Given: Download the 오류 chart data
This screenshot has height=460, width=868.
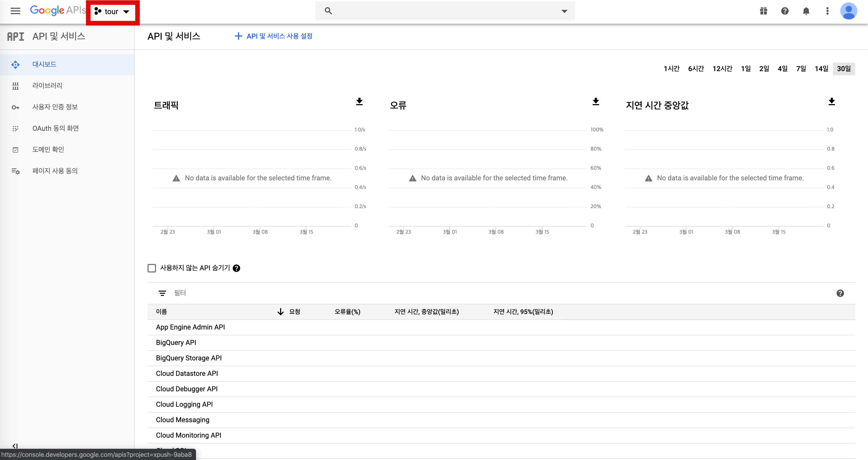Looking at the screenshot, I should point(596,101).
